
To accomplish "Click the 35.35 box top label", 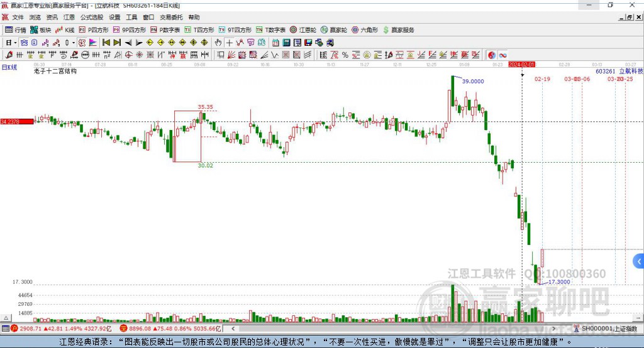I will coord(206,107).
